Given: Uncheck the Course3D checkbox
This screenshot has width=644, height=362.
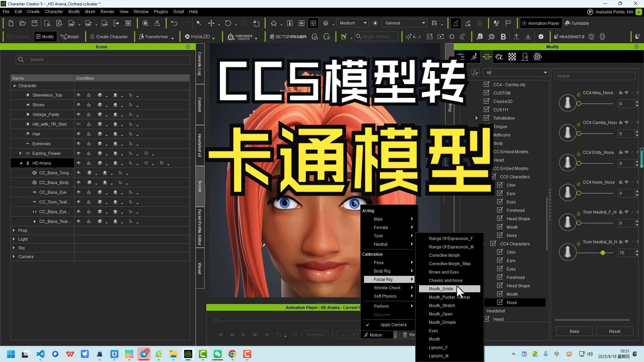Looking at the screenshot, I should point(486,101).
